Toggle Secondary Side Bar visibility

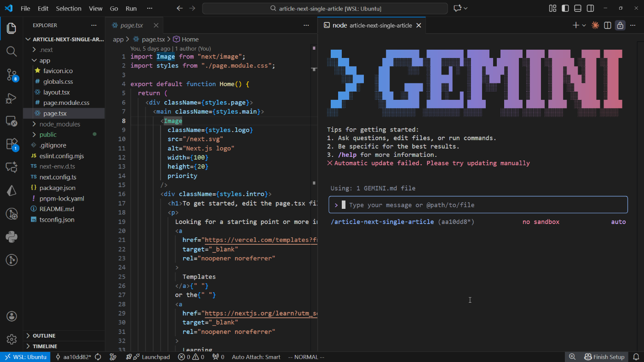coord(590,8)
